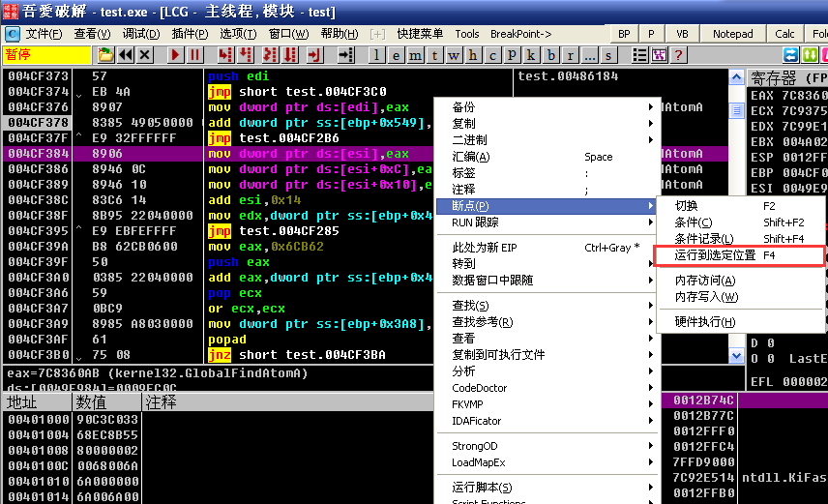The image size is (828, 504).
Task: Click Execute till return icon
Action: tap(314, 54)
